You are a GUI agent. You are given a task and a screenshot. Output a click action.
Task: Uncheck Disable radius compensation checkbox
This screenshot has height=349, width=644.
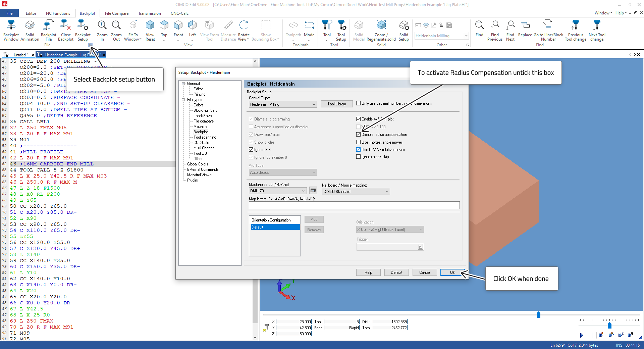358,135
